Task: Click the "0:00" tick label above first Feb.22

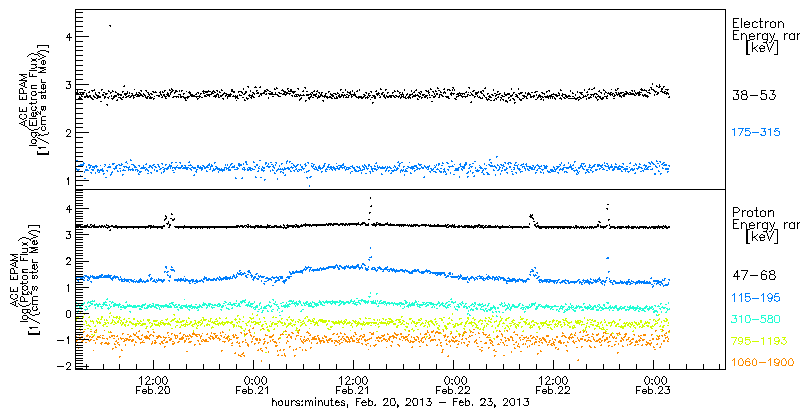Action: click(454, 381)
